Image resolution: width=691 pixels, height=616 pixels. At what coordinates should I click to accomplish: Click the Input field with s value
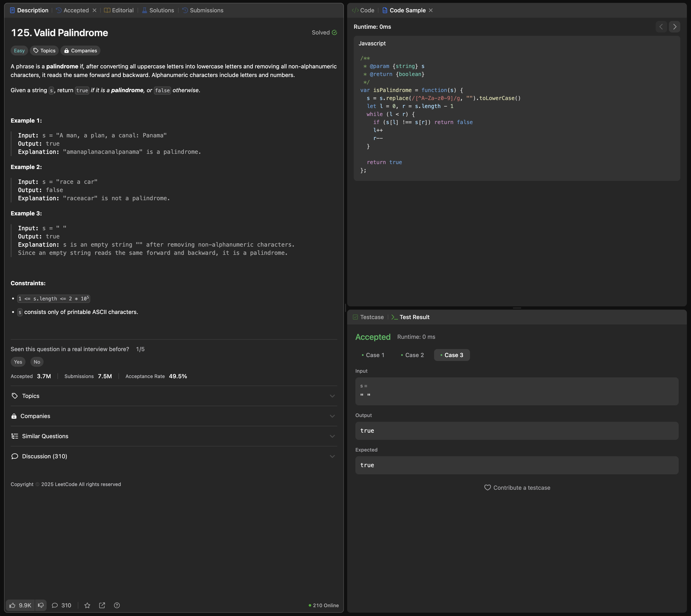(517, 391)
